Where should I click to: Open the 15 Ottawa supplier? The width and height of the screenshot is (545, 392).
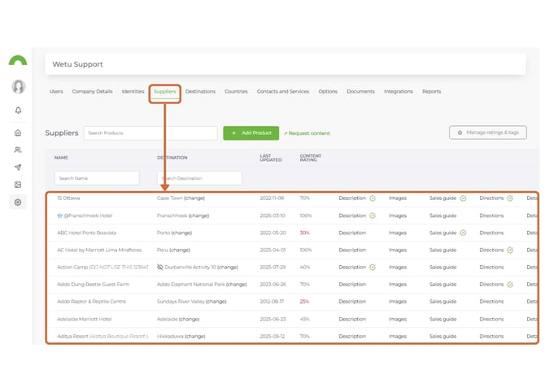coord(68,198)
